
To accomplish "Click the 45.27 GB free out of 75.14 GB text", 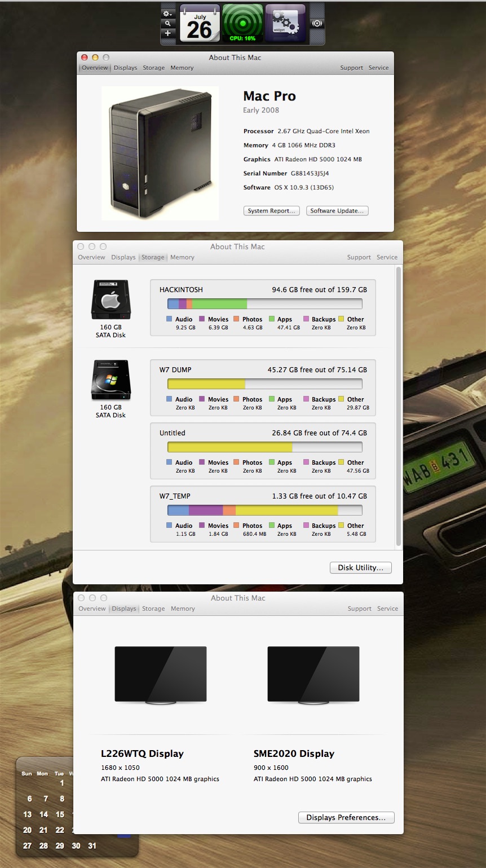I will (317, 369).
